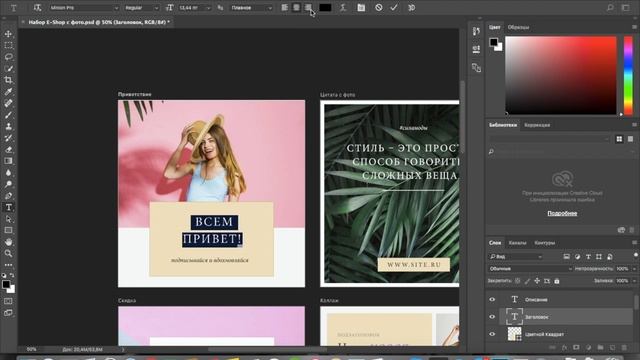The image size is (640, 360).
Task: Select the Crop tool
Action: tap(8, 80)
